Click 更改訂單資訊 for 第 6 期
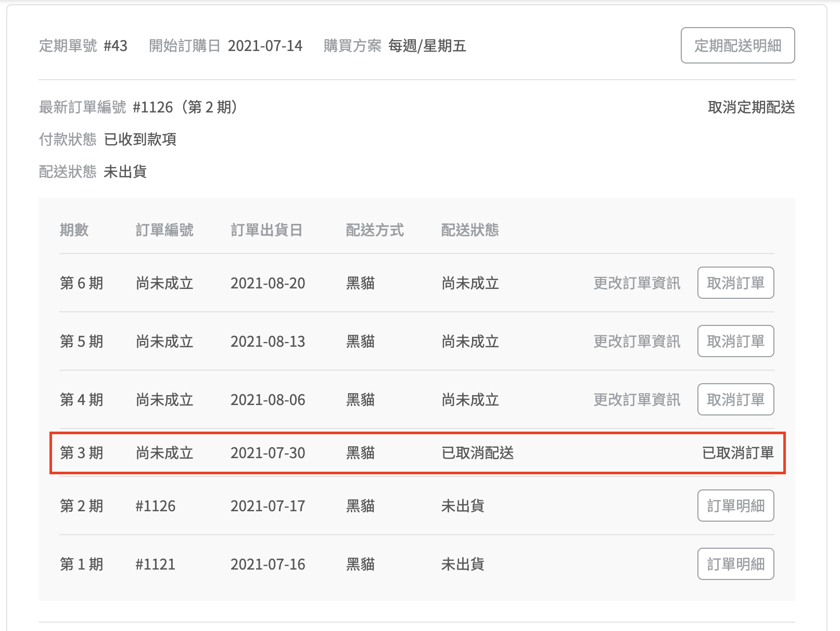This screenshot has height=631, width=840. 637,283
